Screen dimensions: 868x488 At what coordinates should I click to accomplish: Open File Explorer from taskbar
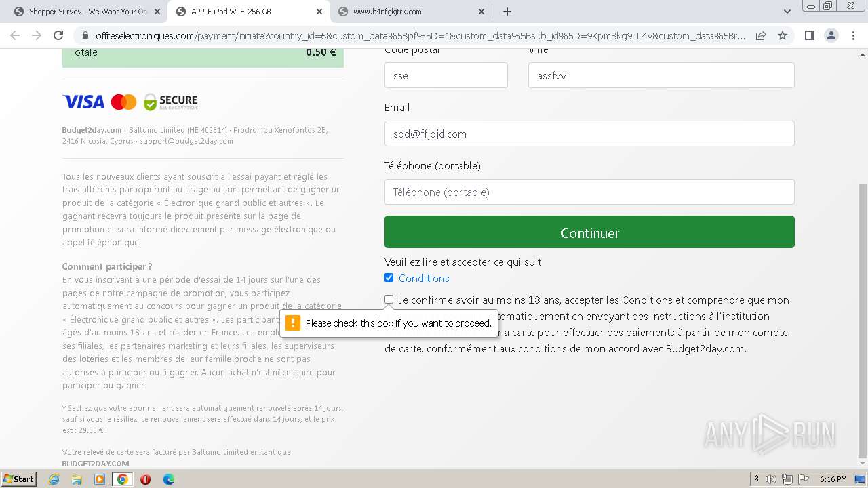(x=77, y=479)
